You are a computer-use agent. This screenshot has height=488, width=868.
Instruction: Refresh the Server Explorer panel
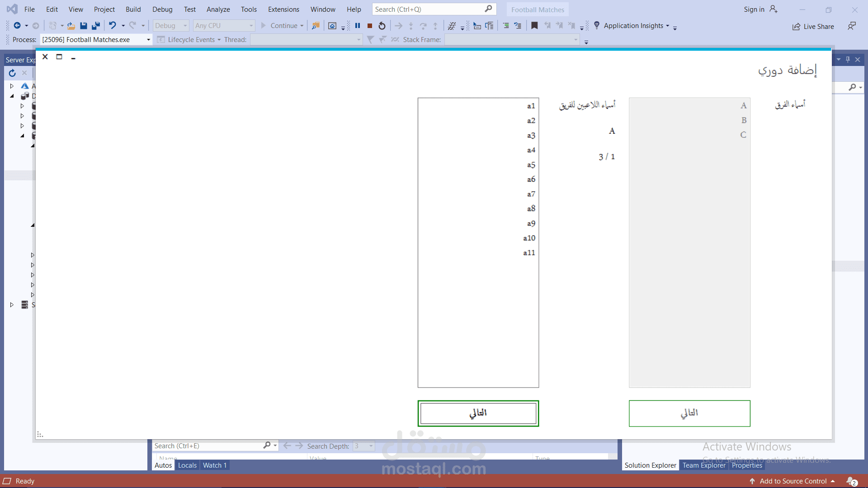(x=12, y=73)
